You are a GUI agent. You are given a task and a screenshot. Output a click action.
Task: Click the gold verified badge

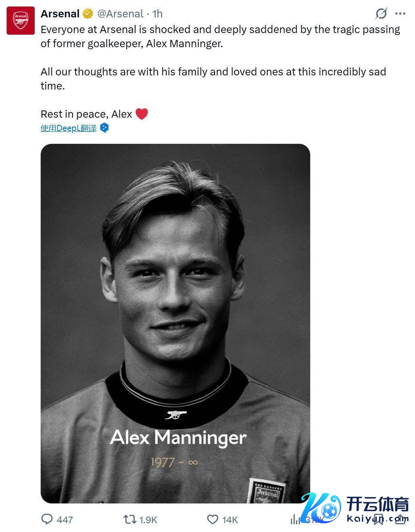88,14
